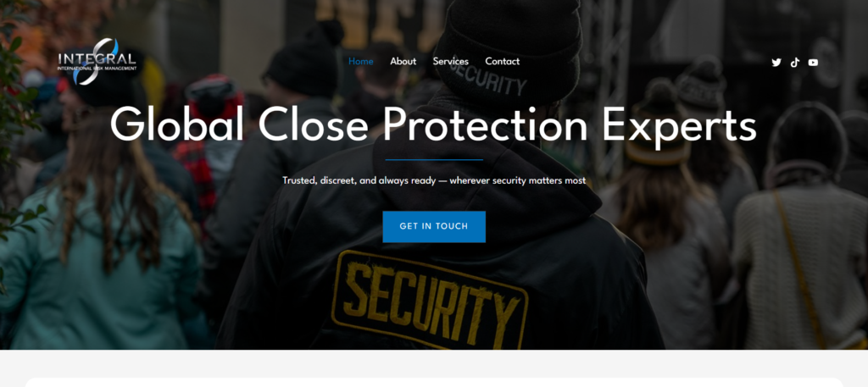
Task: Go to the Home nav item
Action: click(x=361, y=61)
